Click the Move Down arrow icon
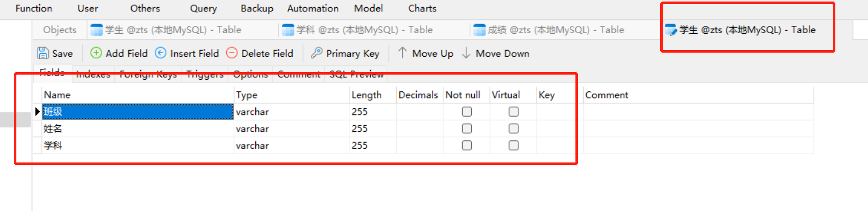 [466, 53]
